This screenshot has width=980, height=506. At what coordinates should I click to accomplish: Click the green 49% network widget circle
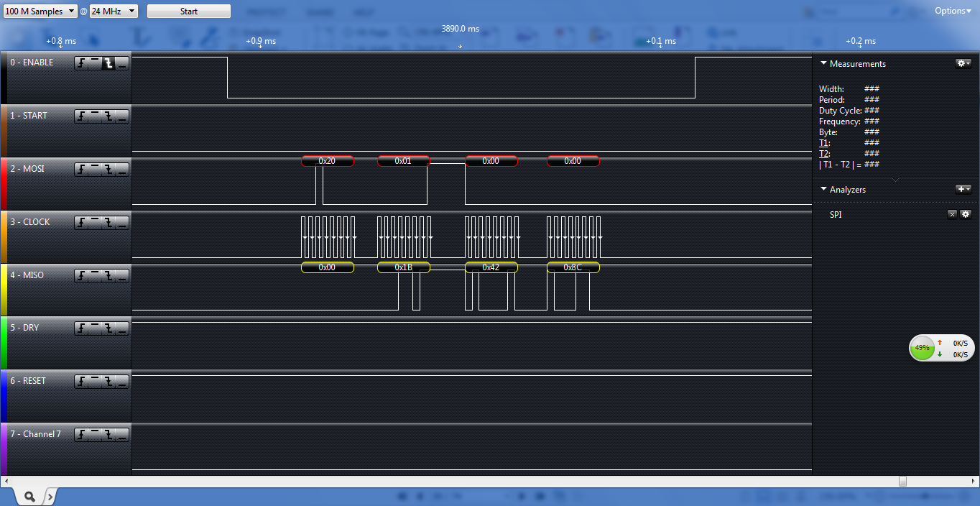pyautogui.click(x=922, y=348)
